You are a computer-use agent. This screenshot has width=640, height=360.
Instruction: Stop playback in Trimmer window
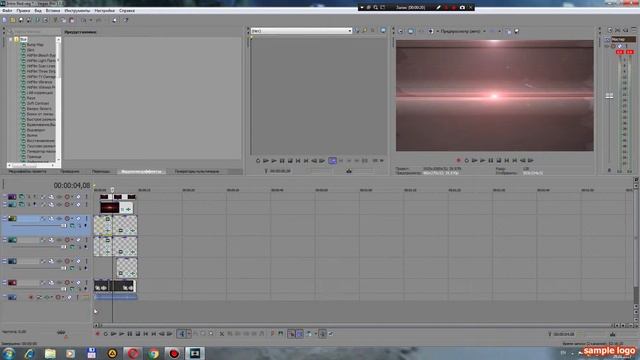point(290,161)
